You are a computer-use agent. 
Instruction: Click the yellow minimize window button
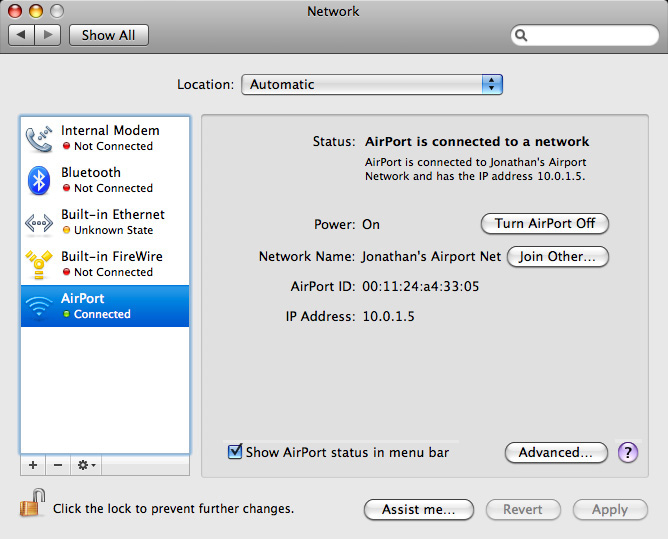coord(36,11)
